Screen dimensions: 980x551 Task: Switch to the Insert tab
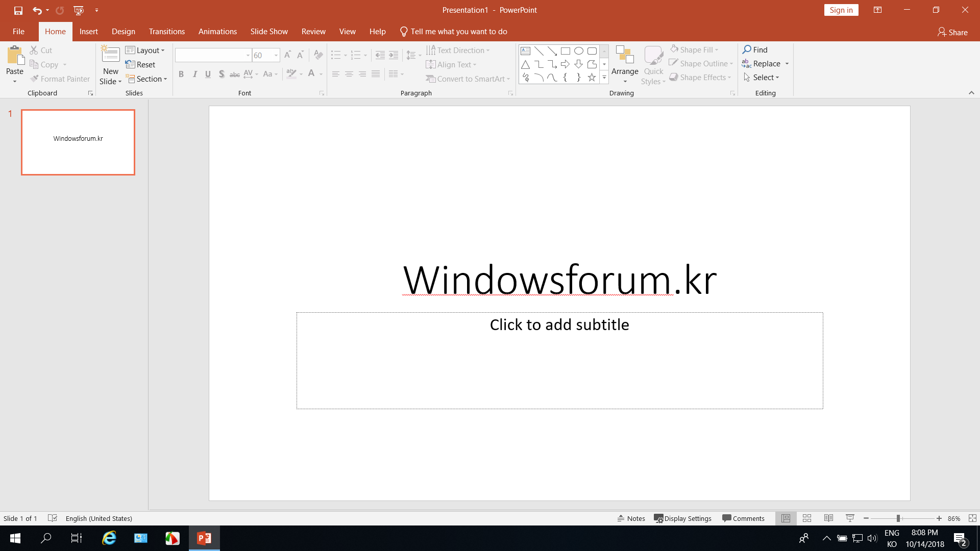[x=88, y=32]
